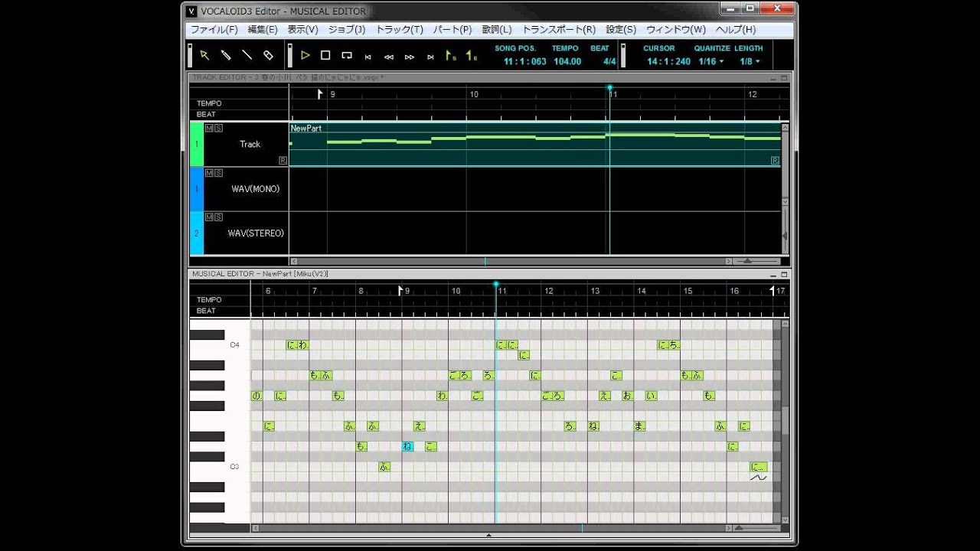Image resolution: width=980 pixels, height=551 pixels.
Task: Toggle loop playback icon
Action: (347, 55)
